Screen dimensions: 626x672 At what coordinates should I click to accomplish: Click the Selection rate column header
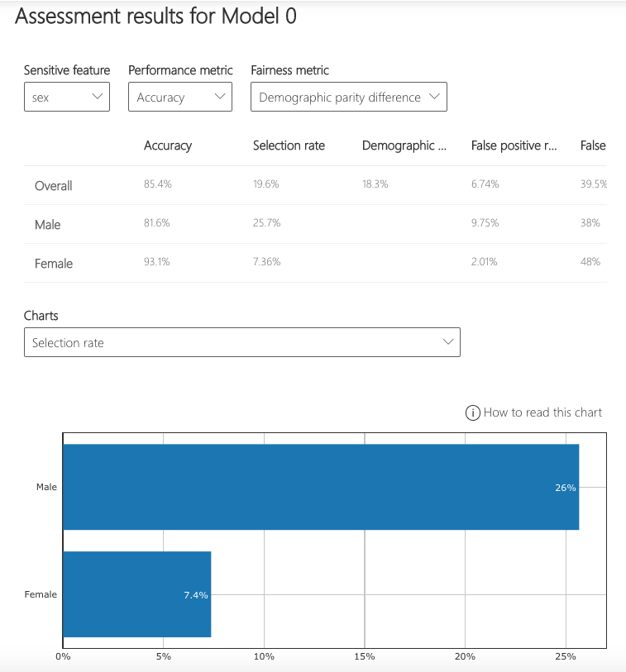click(289, 145)
